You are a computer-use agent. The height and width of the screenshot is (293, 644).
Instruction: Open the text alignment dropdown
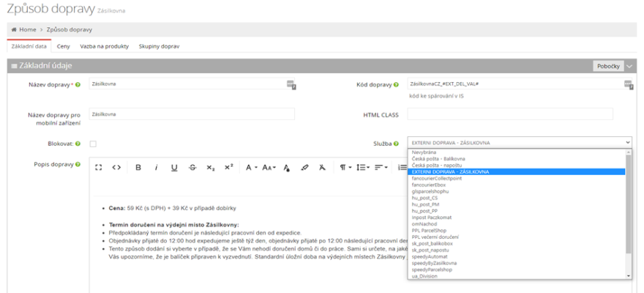click(381, 167)
